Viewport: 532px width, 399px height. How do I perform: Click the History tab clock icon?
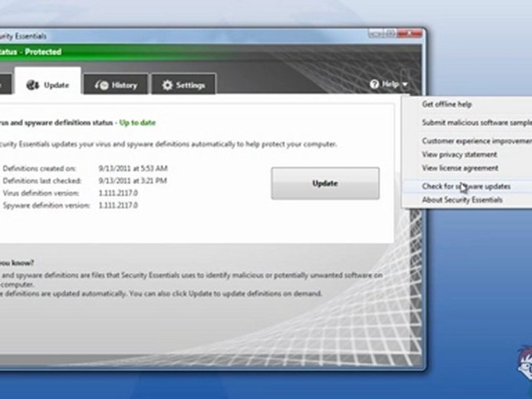(x=101, y=85)
